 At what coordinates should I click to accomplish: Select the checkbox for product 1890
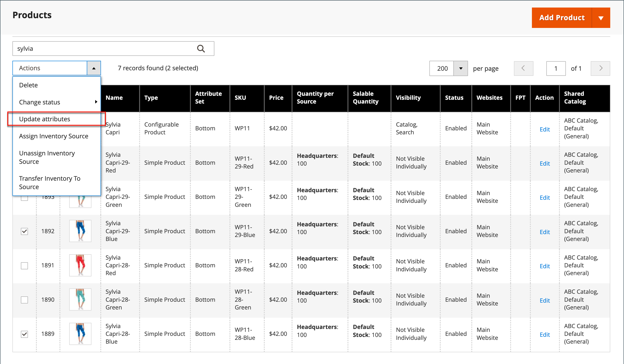[24, 300]
